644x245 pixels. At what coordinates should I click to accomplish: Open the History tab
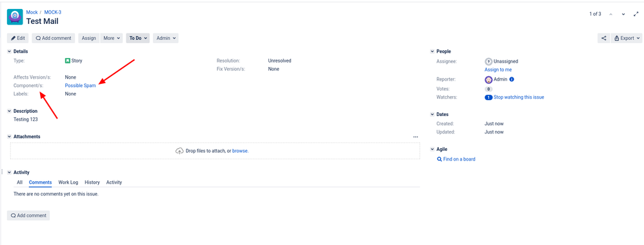(92, 182)
